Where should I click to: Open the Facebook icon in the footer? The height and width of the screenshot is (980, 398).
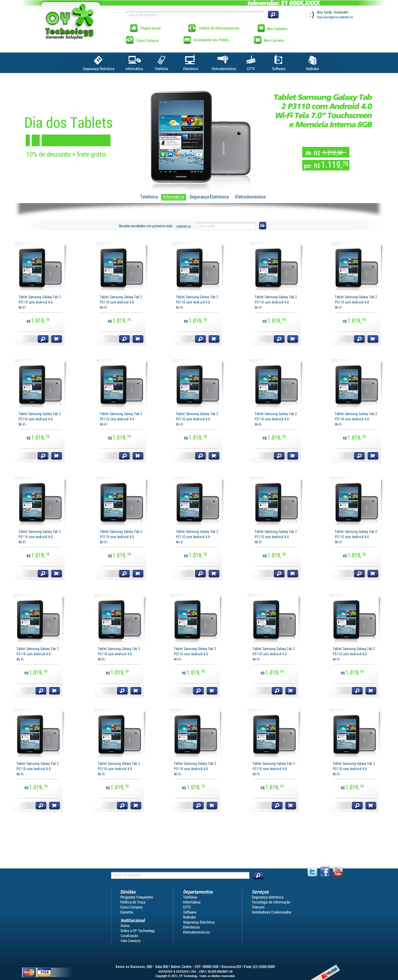pyautogui.click(x=325, y=872)
